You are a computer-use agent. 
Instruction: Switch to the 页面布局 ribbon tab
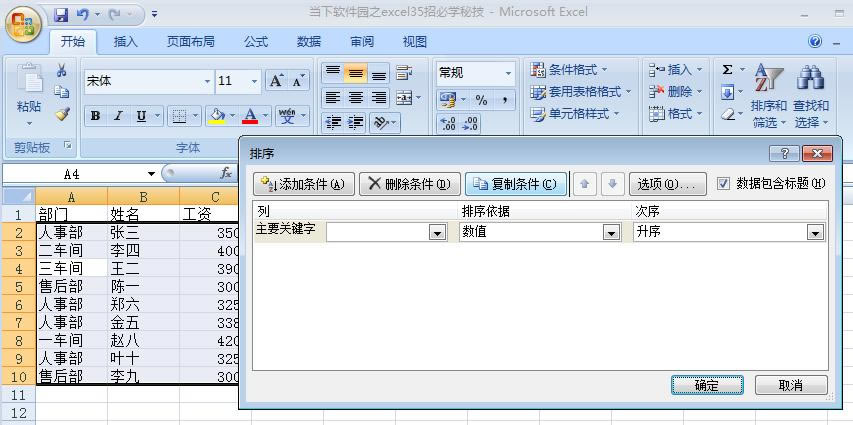click(190, 42)
